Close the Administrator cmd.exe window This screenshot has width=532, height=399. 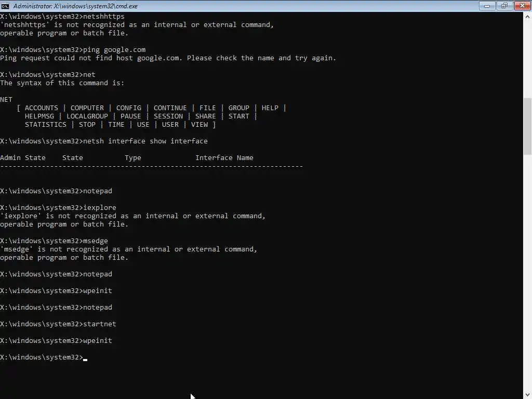pyautogui.click(x=522, y=6)
